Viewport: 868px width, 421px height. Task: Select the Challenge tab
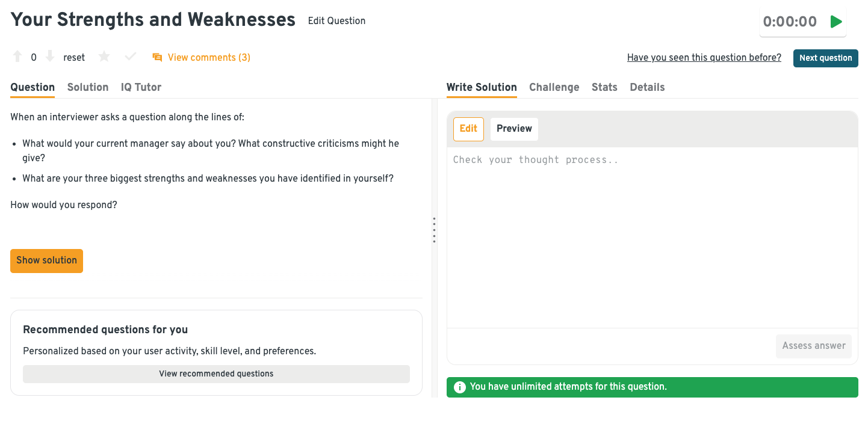554,87
